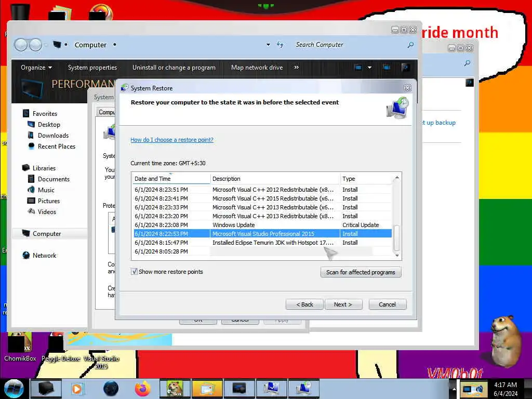Click the help icon in the rear window

[470, 83]
